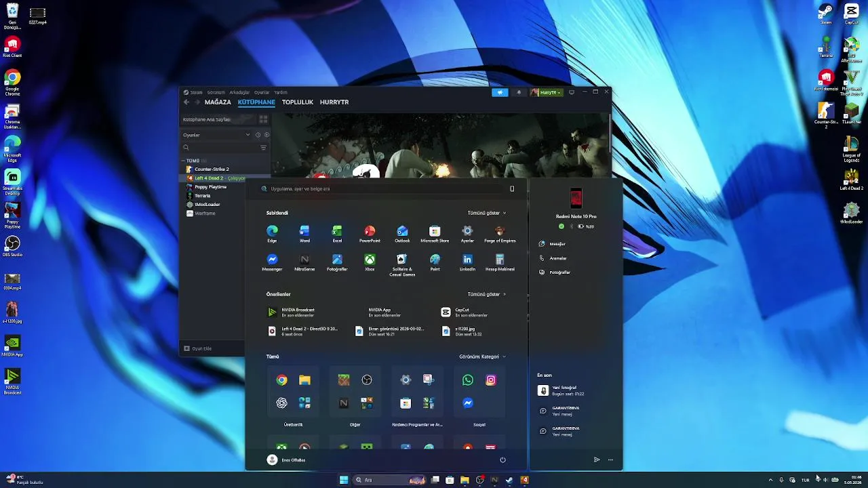The height and width of the screenshot is (488, 868).
Task: Open Instagram in the Sosyal category
Action: (x=491, y=380)
